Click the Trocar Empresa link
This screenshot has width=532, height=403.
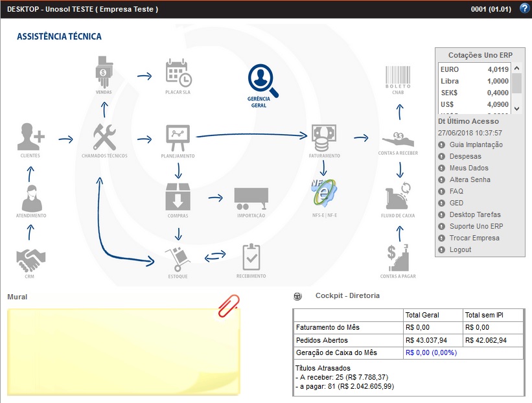[474, 238]
